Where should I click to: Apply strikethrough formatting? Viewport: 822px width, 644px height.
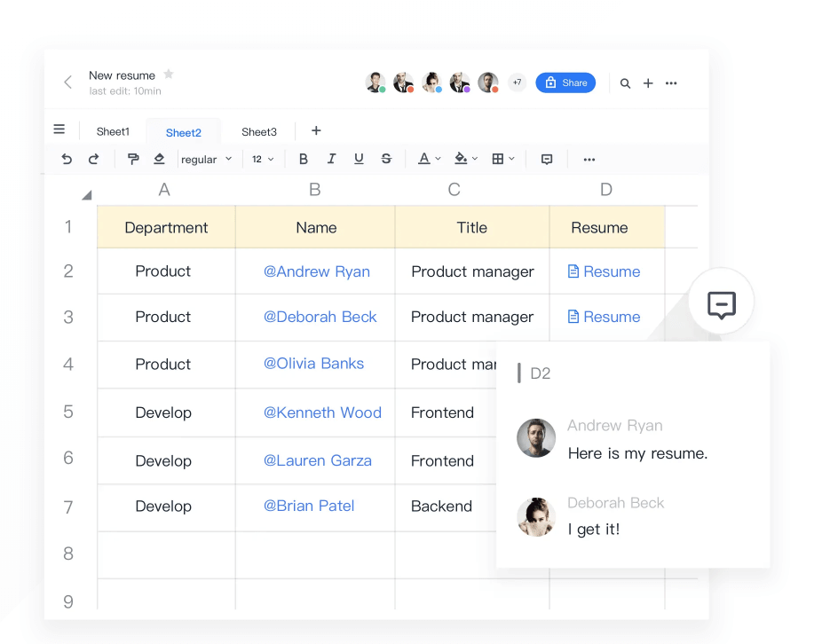click(x=386, y=159)
